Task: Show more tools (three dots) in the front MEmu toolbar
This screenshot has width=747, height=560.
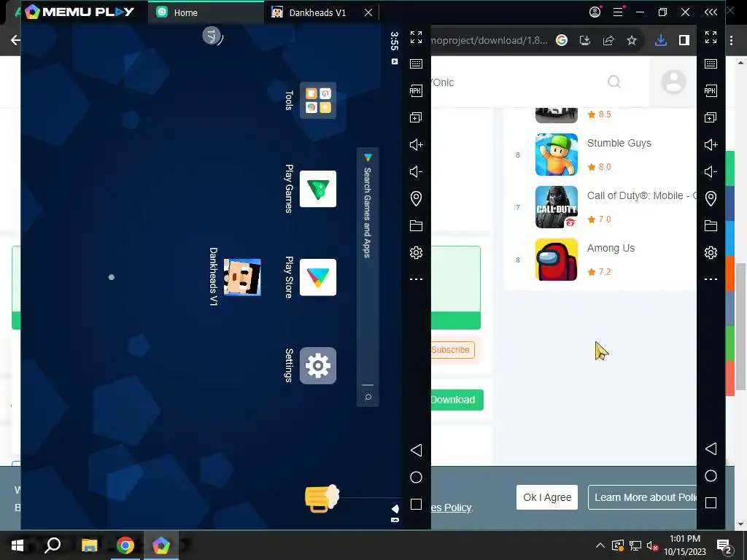Action: tap(416, 279)
